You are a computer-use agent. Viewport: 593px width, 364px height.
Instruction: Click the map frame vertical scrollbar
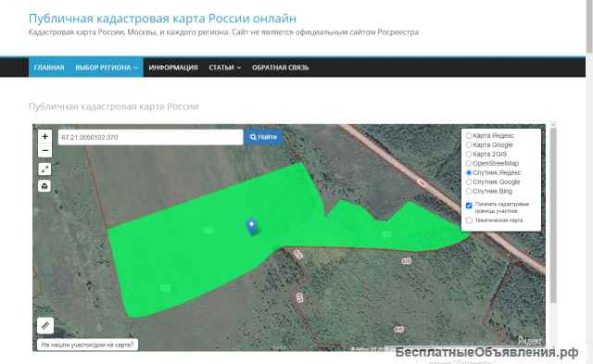553,216
